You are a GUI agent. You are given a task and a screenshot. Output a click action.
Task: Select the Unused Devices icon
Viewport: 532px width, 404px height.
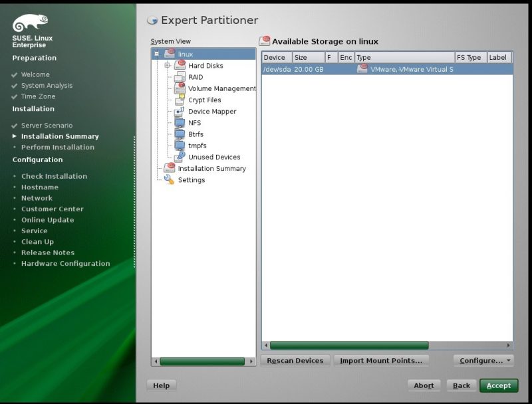pyautogui.click(x=180, y=157)
